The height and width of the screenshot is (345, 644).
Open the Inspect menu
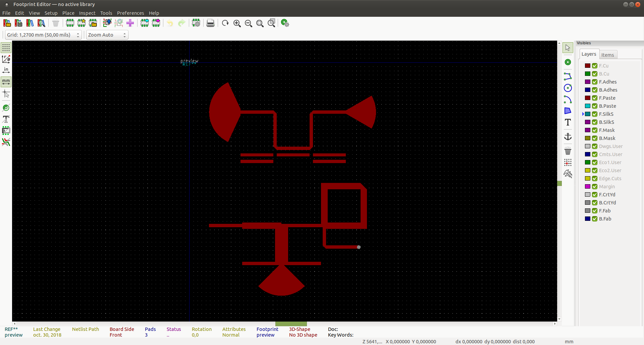[87, 13]
